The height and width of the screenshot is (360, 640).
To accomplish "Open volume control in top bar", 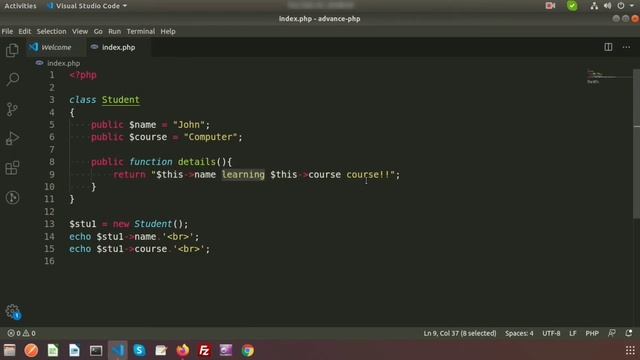I will (x=607, y=6).
